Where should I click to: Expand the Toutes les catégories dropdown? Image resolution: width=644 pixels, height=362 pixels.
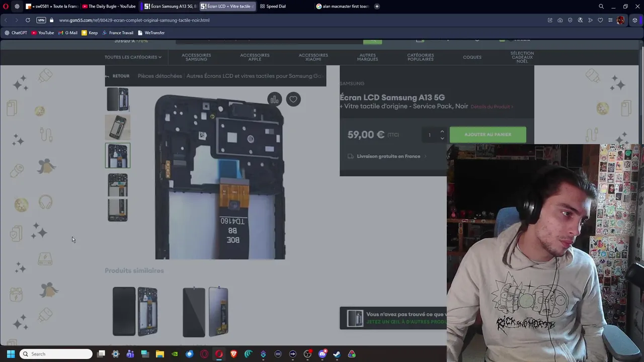coord(133,57)
